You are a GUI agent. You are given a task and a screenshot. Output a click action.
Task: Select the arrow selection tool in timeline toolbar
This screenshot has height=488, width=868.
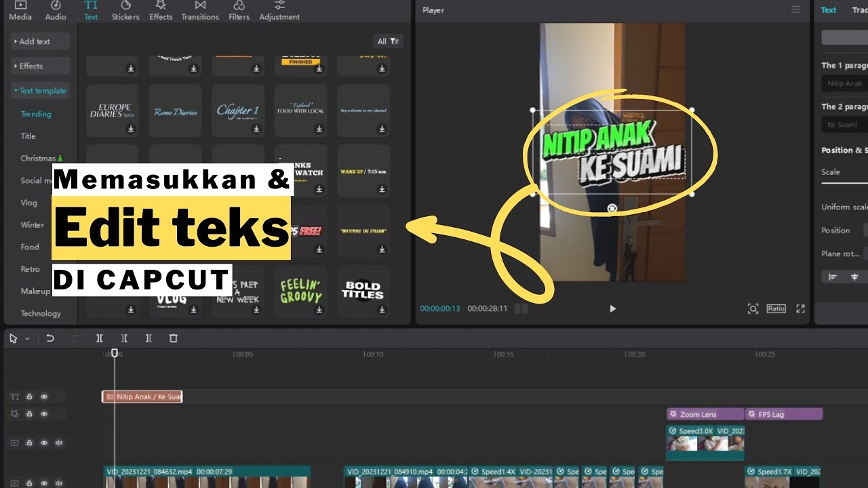(14, 338)
